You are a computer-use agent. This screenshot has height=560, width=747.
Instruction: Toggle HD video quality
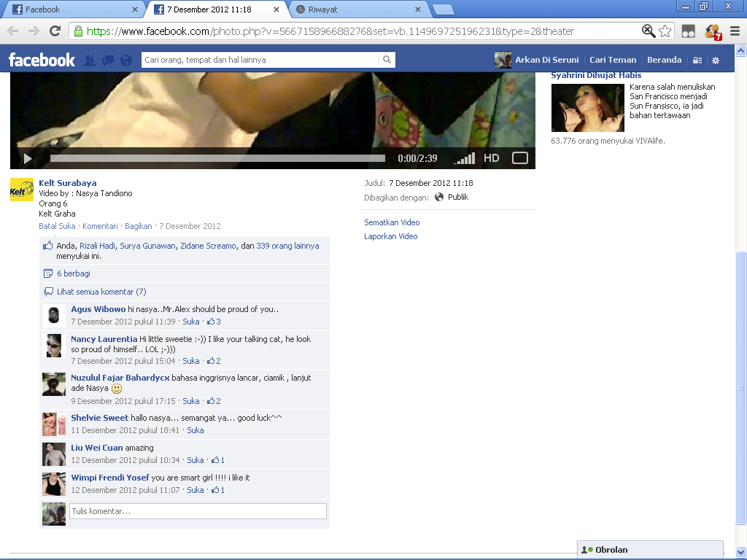pos(491,158)
